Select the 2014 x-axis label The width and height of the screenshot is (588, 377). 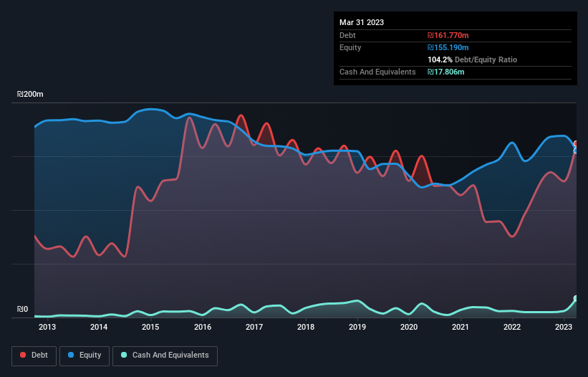99,327
